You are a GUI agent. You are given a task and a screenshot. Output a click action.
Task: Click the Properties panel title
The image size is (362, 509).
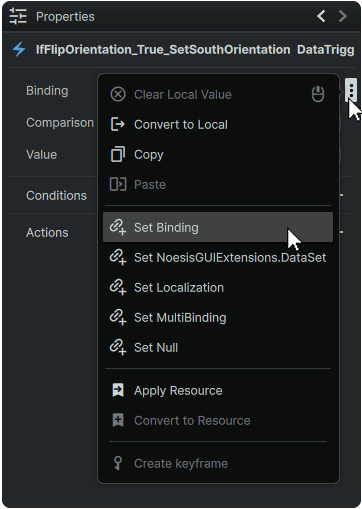(x=65, y=16)
